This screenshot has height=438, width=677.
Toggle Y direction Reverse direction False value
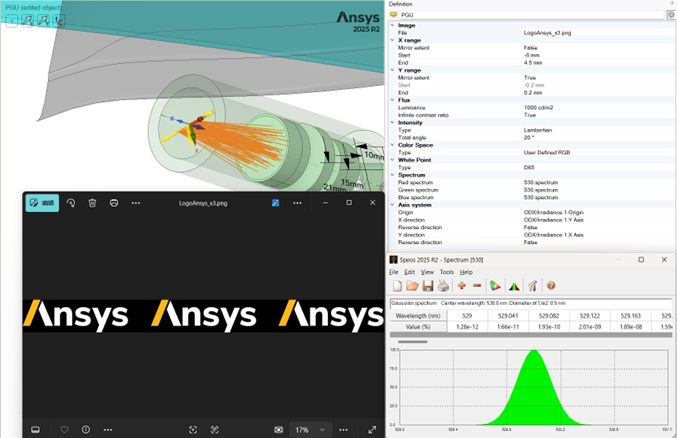530,242
